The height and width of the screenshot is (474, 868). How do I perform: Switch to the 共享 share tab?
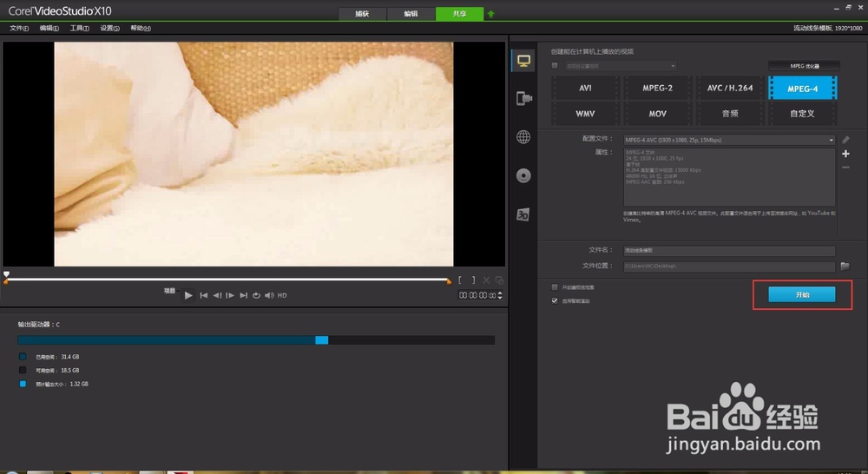click(459, 14)
